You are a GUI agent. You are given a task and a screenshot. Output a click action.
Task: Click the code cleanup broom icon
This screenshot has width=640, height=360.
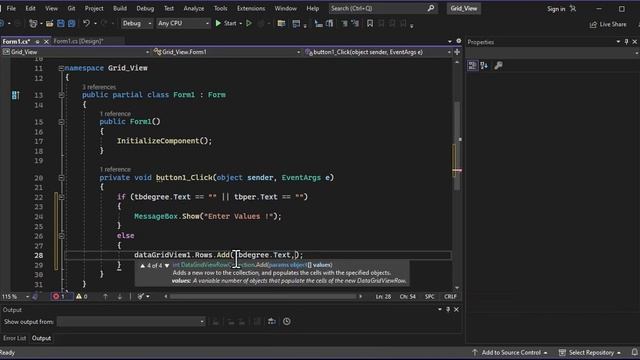pos(140,297)
